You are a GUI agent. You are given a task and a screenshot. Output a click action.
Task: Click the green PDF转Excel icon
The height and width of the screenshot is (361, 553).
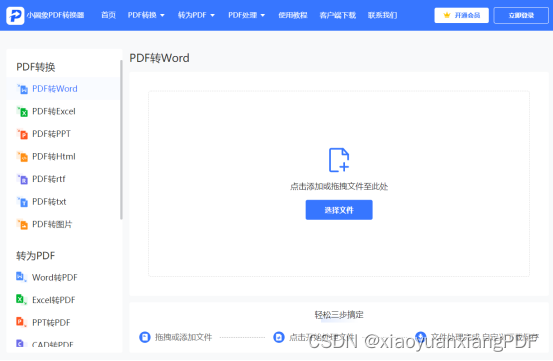pos(23,112)
